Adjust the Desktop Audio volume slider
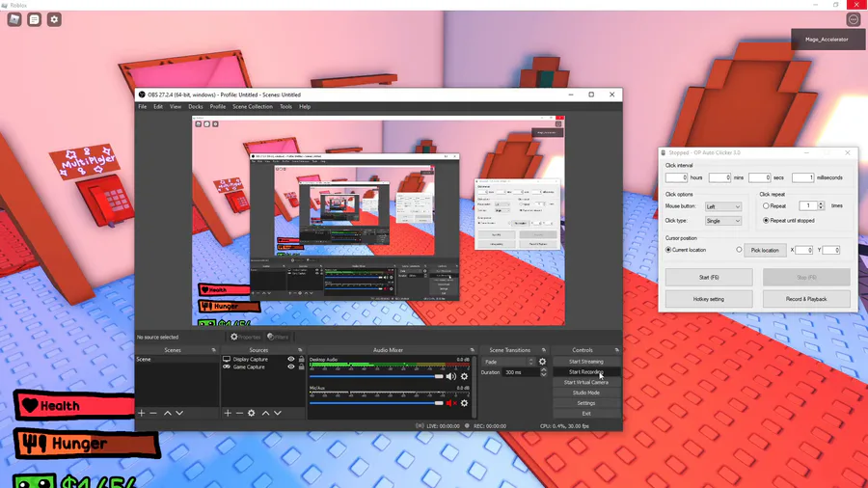This screenshot has height=488, width=868. [x=376, y=377]
